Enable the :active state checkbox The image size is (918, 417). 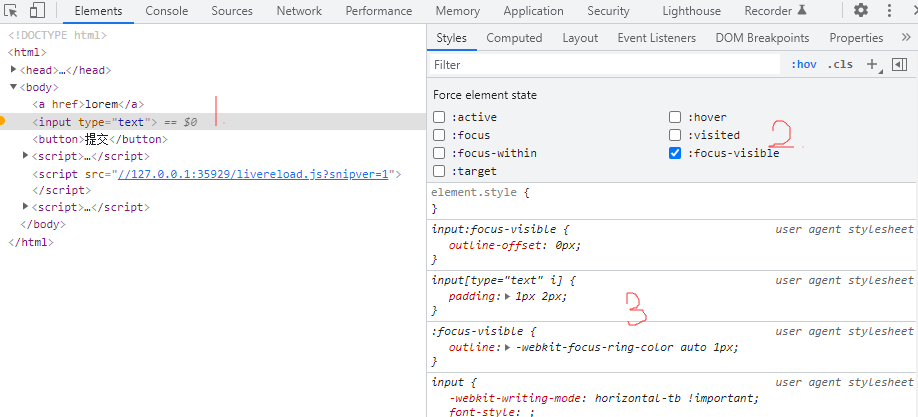439,117
